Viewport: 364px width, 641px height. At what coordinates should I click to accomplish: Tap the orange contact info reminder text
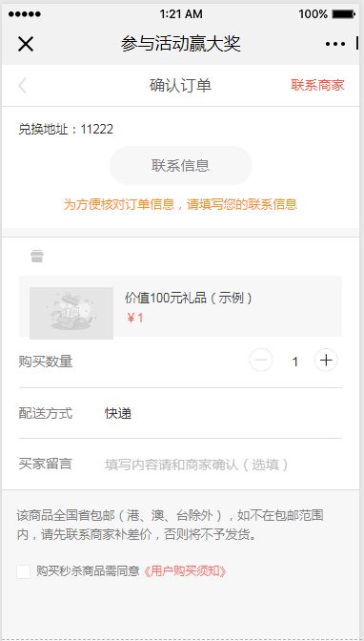click(180, 204)
